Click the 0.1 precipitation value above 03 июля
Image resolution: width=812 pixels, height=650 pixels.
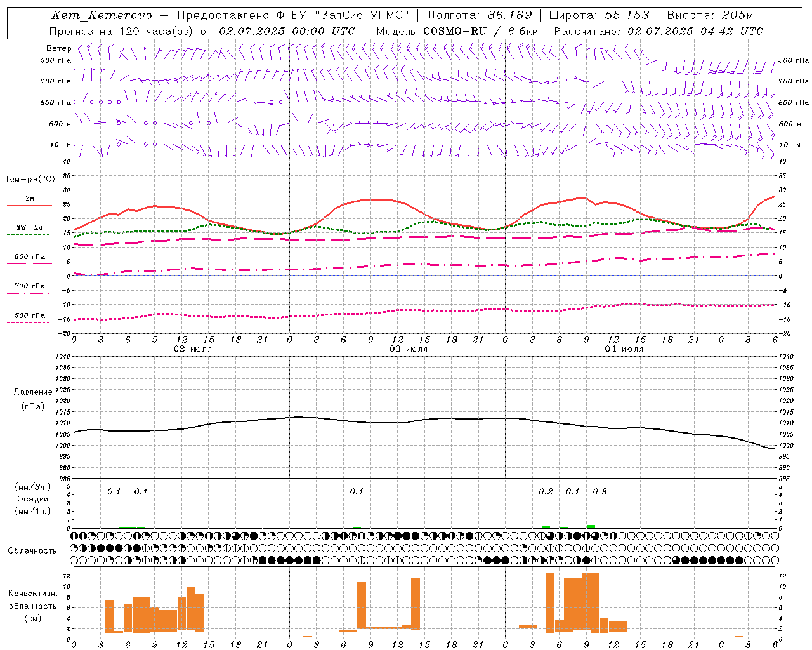coord(357,492)
